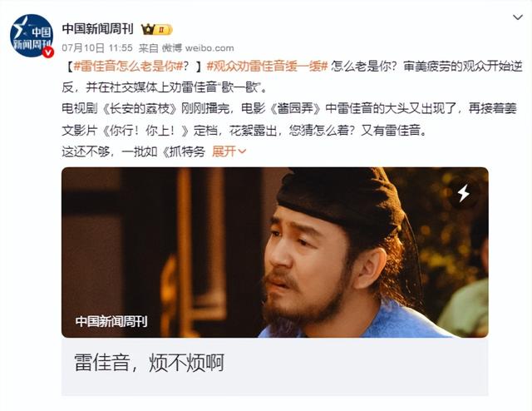Open hashtag #观众劝雷佳音缓一缓#
The image size is (532, 411).
click(268, 67)
